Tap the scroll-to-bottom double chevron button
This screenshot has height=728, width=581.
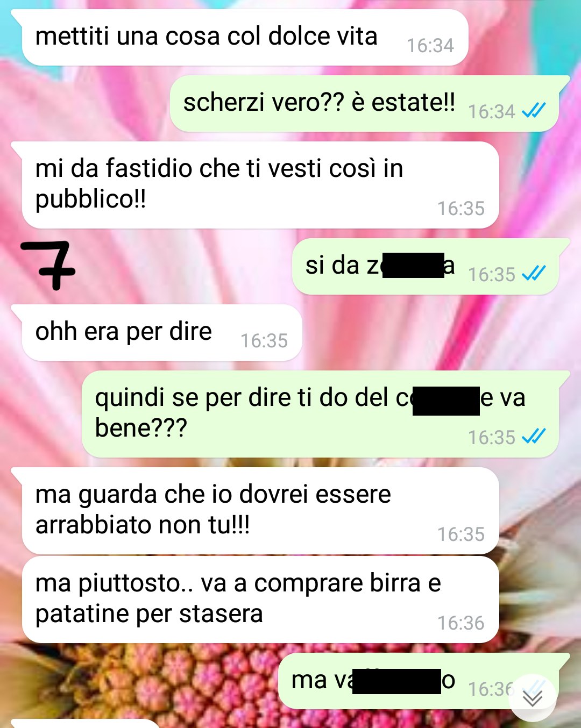tap(533, 698)
